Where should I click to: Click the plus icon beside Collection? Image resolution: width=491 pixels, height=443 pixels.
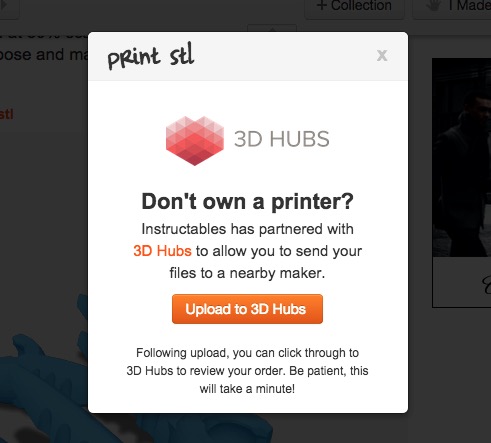(321, 5)
